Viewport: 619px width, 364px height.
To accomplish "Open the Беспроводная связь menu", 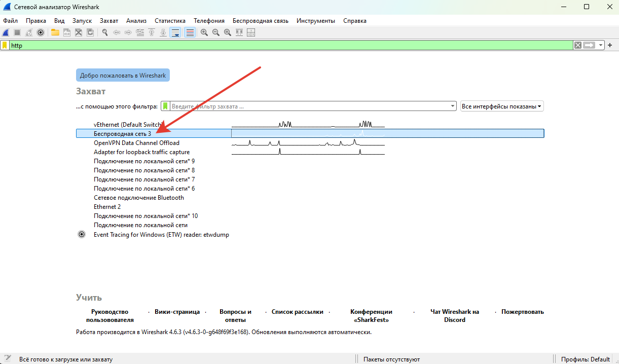I will point(261,21).
